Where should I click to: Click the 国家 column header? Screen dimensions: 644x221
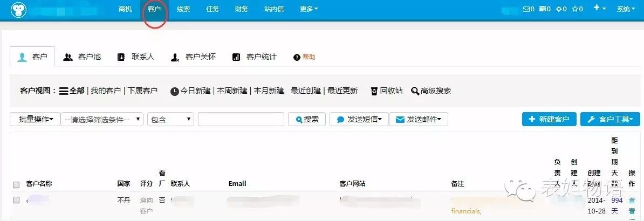click(124, 184)
